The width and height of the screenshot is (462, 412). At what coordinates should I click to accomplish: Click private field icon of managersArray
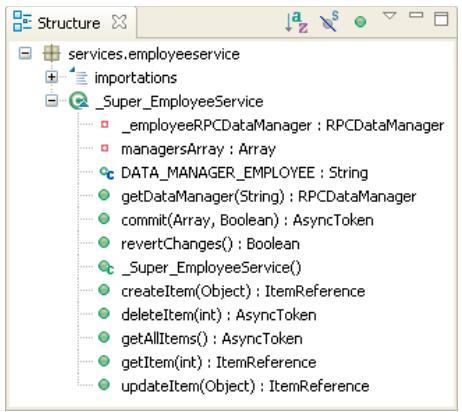click(x=105, y=148)
